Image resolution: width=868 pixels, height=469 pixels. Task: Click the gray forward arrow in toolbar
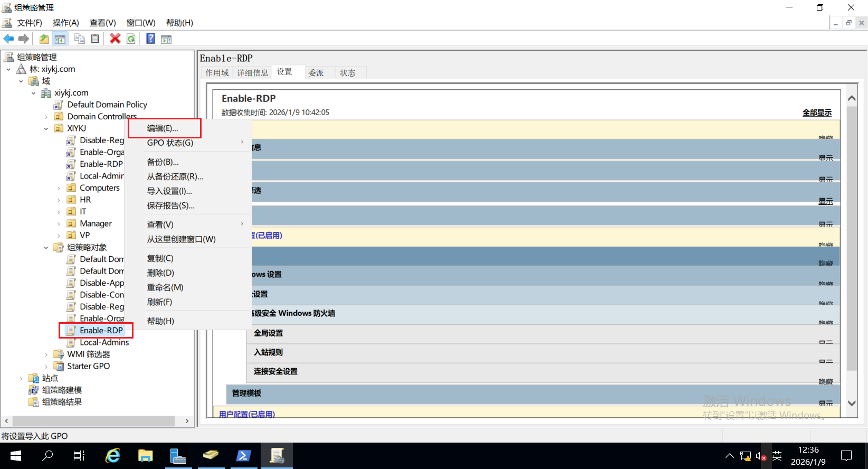24,39
